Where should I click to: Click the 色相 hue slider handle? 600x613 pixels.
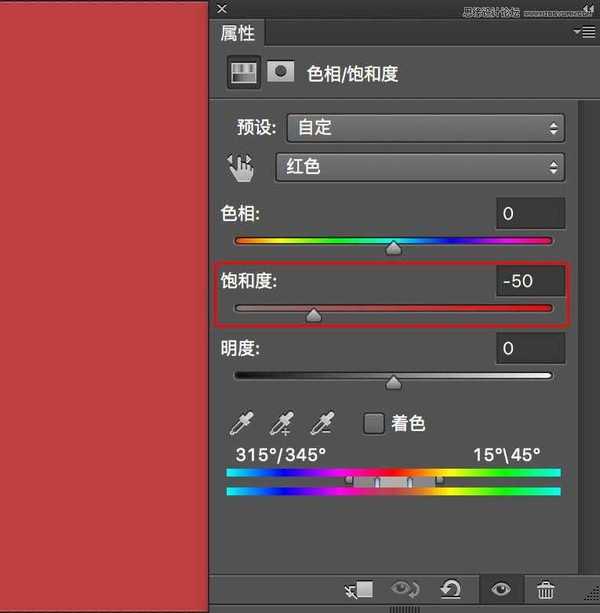click(x=393, y=249)
